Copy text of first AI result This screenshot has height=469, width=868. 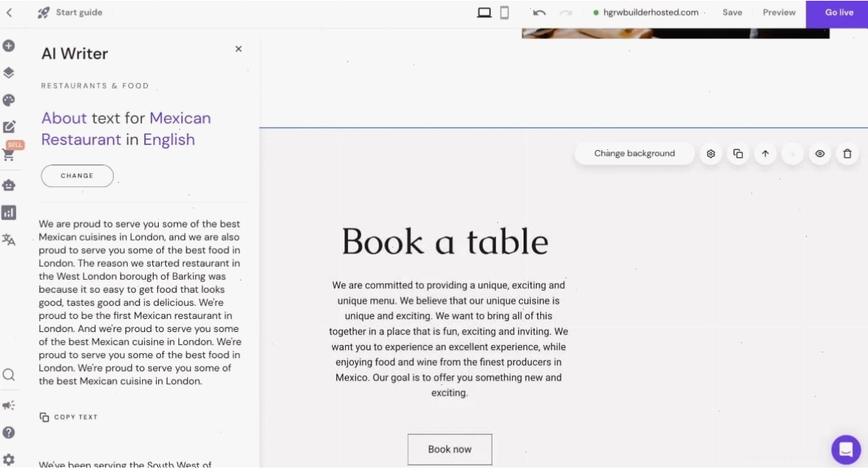[69, 417]
